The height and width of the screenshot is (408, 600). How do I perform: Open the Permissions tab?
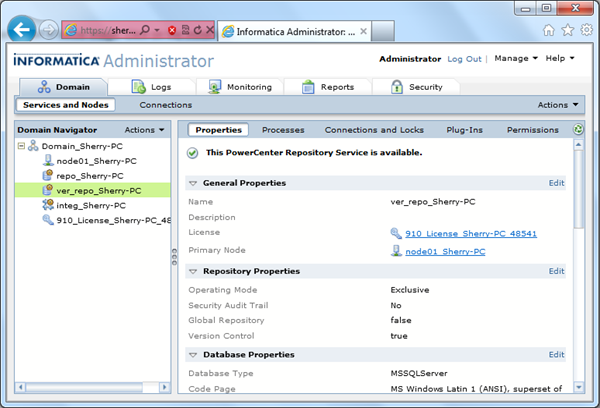[533, 130]
